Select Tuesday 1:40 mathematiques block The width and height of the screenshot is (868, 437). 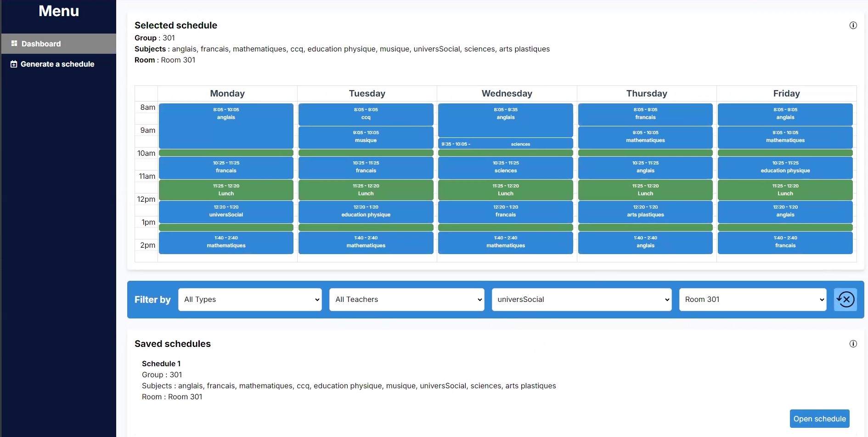click(x=366, y=243)
